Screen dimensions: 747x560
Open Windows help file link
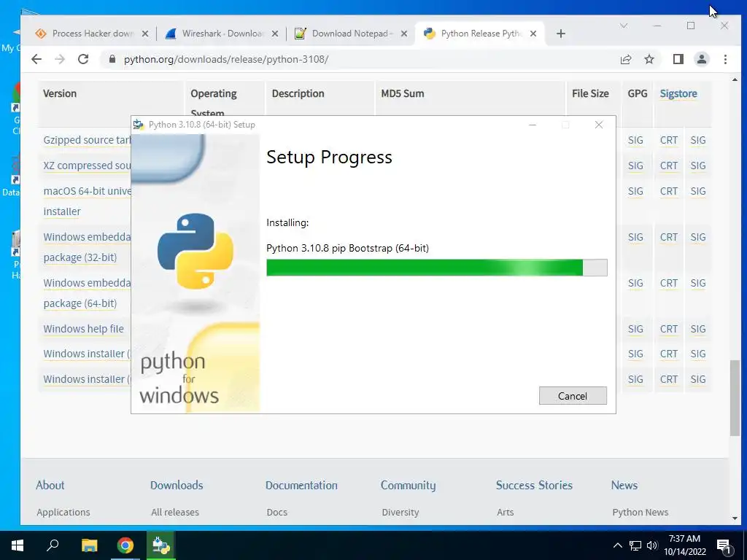pos(83,329)
